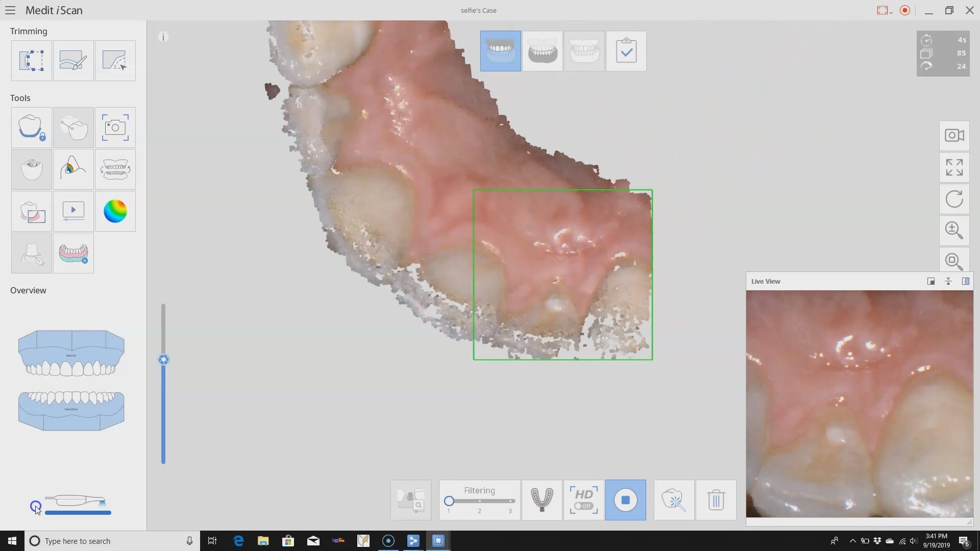Open the screen capture options dropdown arrow
The width and height of the screenshot is (980, 551).
click(x=891, y=11)
